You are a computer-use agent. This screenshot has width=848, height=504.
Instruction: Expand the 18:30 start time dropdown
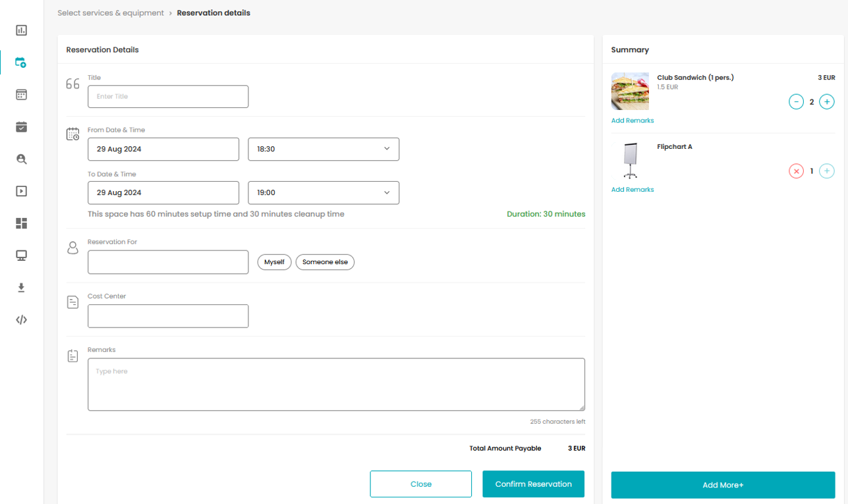(324, 149)
